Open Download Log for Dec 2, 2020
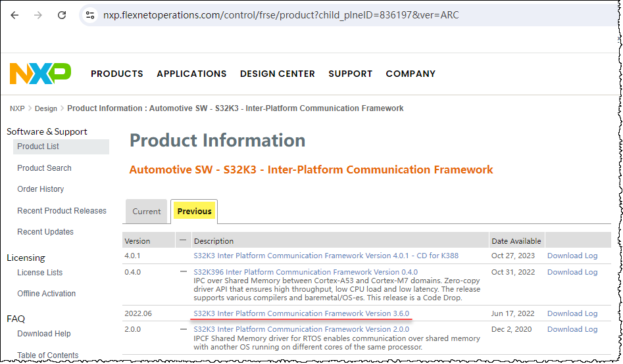623x364 pixels. (x=572, y=329)
